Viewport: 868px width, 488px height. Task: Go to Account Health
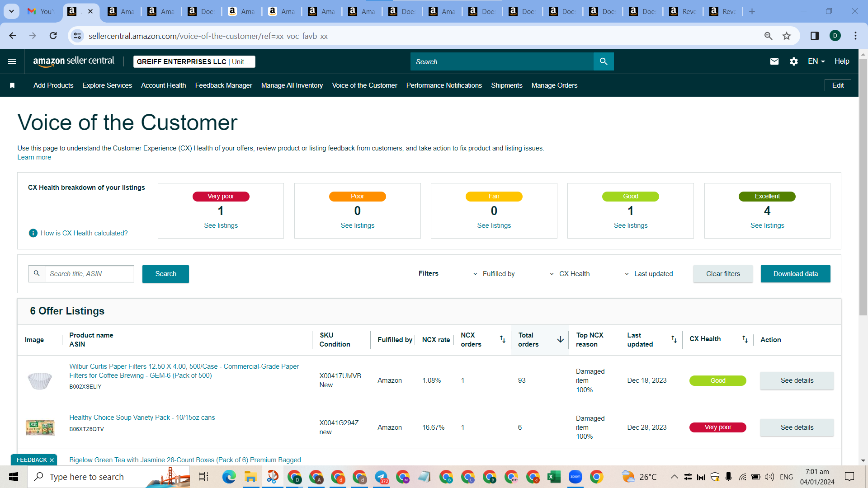coord(164,85)
